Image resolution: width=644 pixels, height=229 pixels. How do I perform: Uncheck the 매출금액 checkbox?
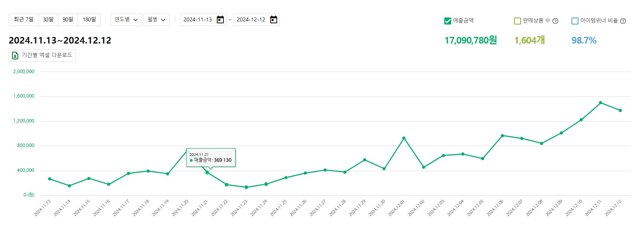[x=448, y=21]
